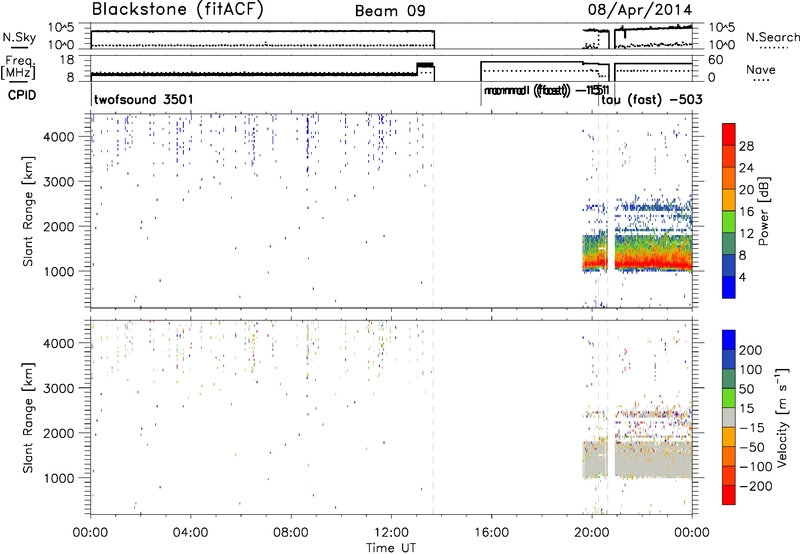Select the 4000 tick of the power panel
The height and width of the screenshot is (554, 800).
coord(59,137)
